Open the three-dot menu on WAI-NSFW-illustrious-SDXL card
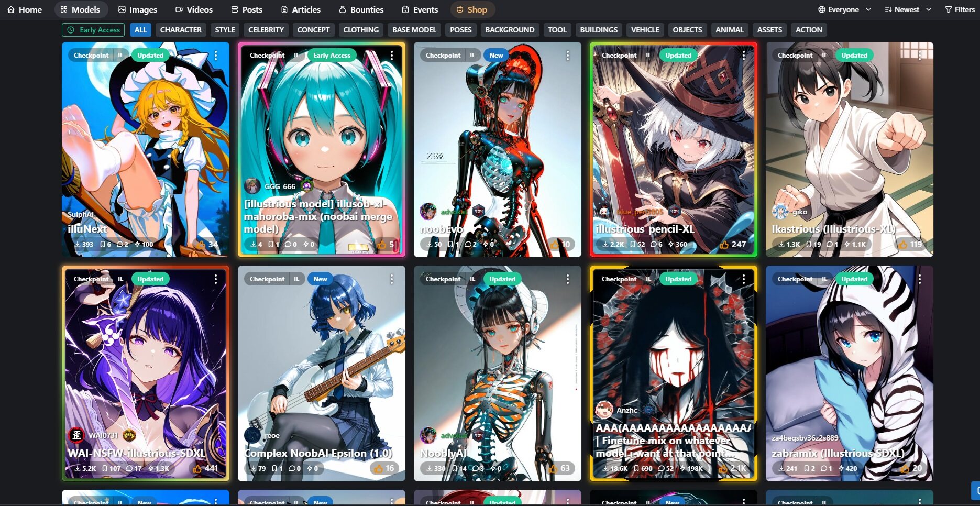The image size is (980, 506). coord(216,279)
